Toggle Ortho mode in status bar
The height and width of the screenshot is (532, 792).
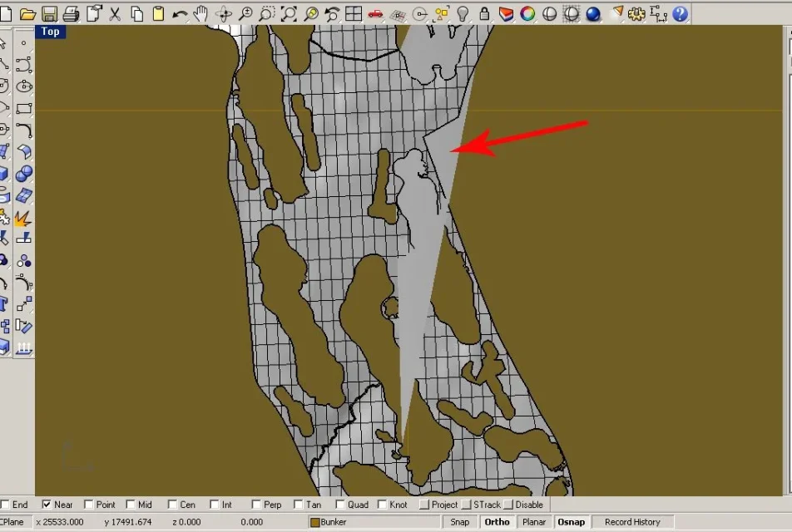pos(497,522)
